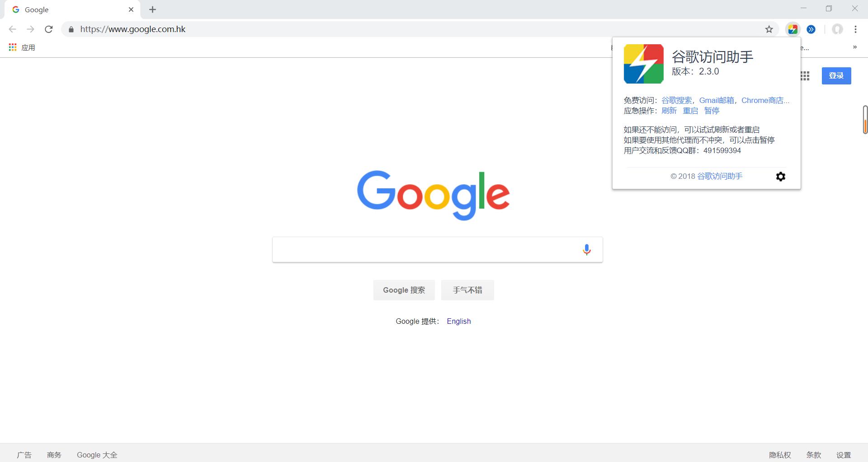Click 重启 to restart the extension

(x=690, y=110)
